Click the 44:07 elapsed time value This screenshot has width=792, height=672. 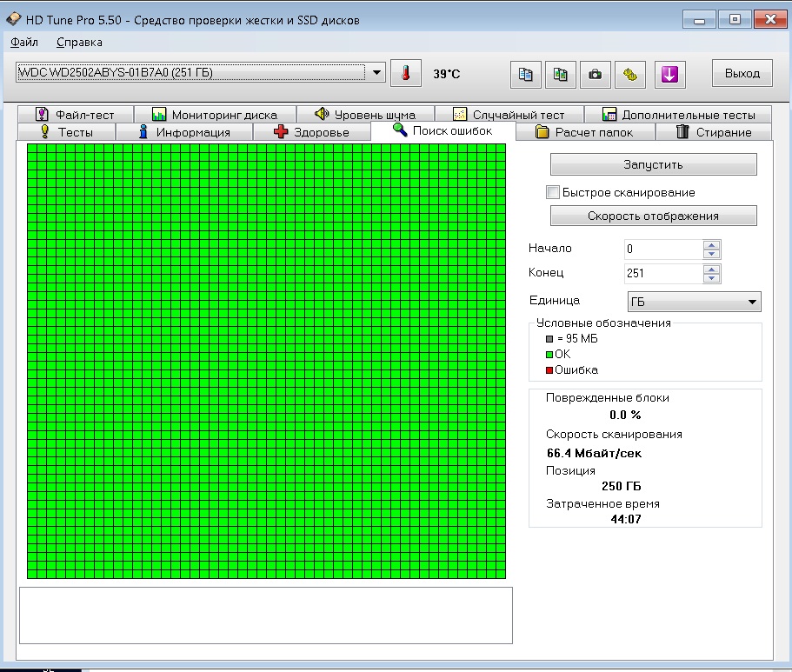pyautogui.click(x=626, y=519)
